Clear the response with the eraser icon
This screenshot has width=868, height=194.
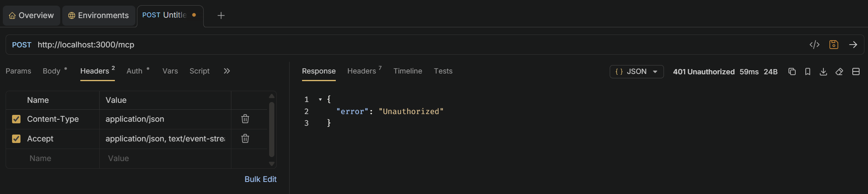pos(839,71)
